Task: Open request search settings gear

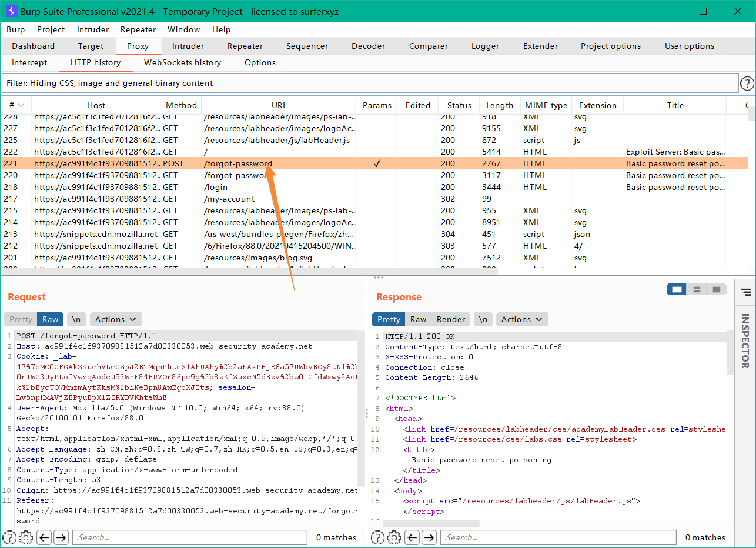Action: [x=25, y=537]
